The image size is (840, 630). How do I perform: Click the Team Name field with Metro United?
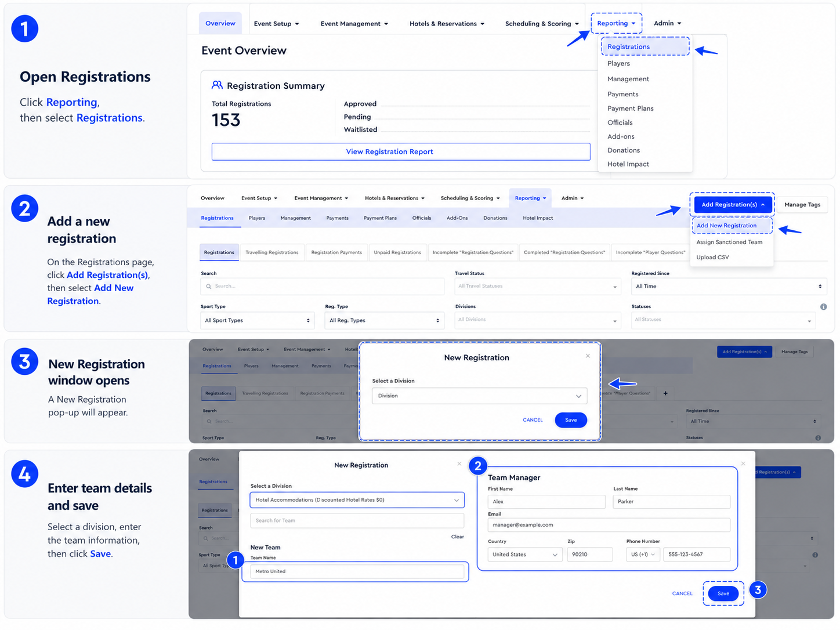coord(357,571)
